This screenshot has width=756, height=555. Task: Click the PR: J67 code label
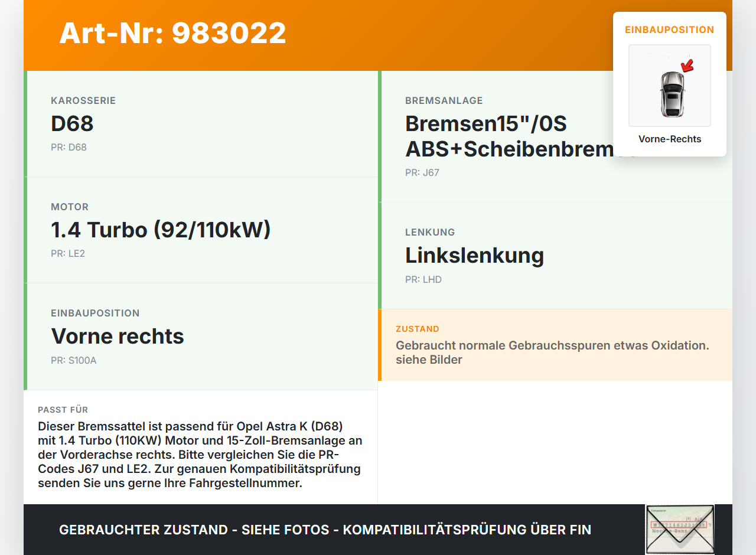pos(422,172)
